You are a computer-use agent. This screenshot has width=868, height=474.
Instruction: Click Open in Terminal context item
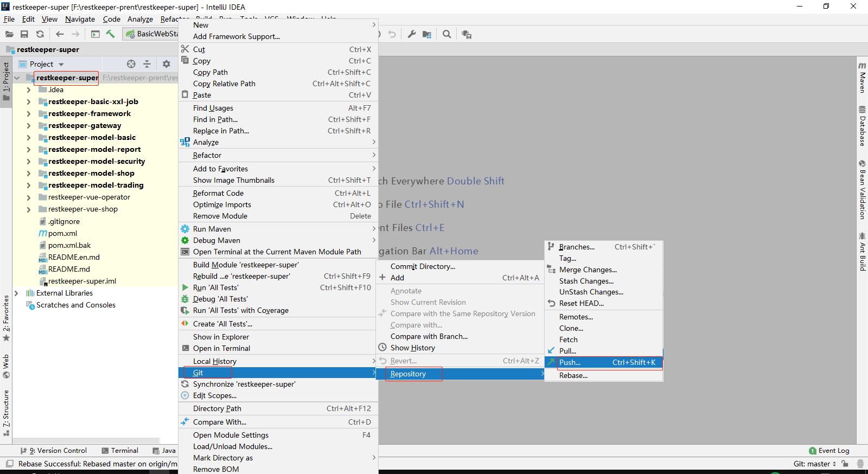click(278, 348)
